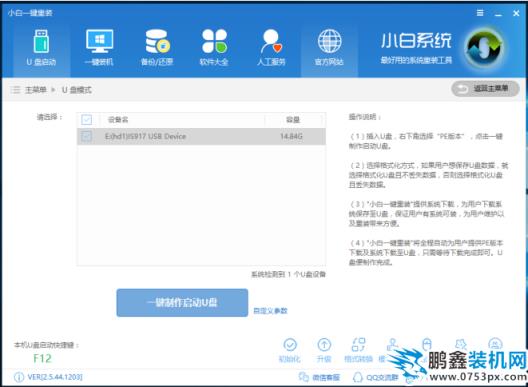Viewport: 528px width, 387px height.
Task: Click 主菜单 in the breadcrumb
Action: (x=36, y=90)
